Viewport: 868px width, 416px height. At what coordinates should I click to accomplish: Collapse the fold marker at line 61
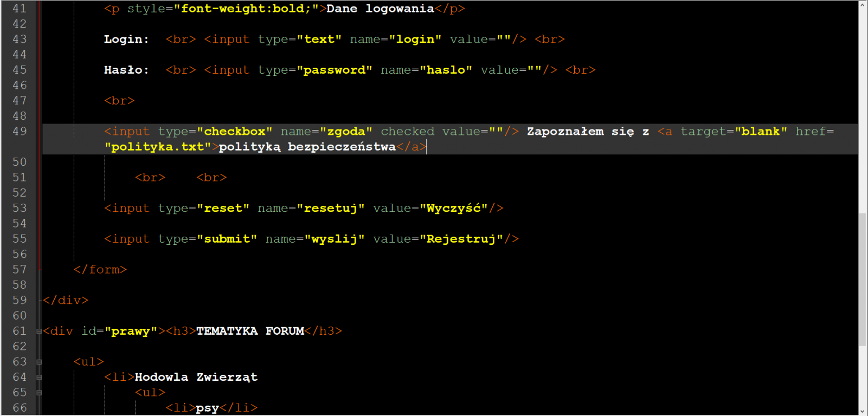[39, 331]
